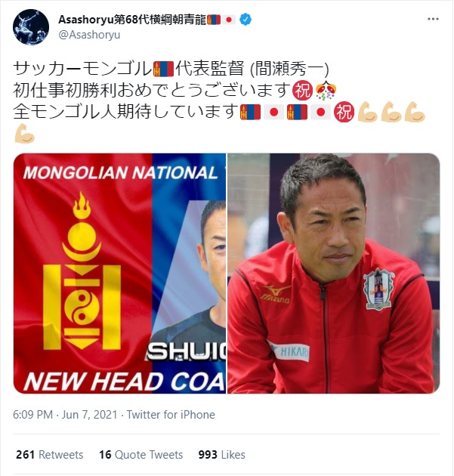Viewport: 454px width, 476px height.
Task: View the 261 Retweets list
Action: pos(49,455)
